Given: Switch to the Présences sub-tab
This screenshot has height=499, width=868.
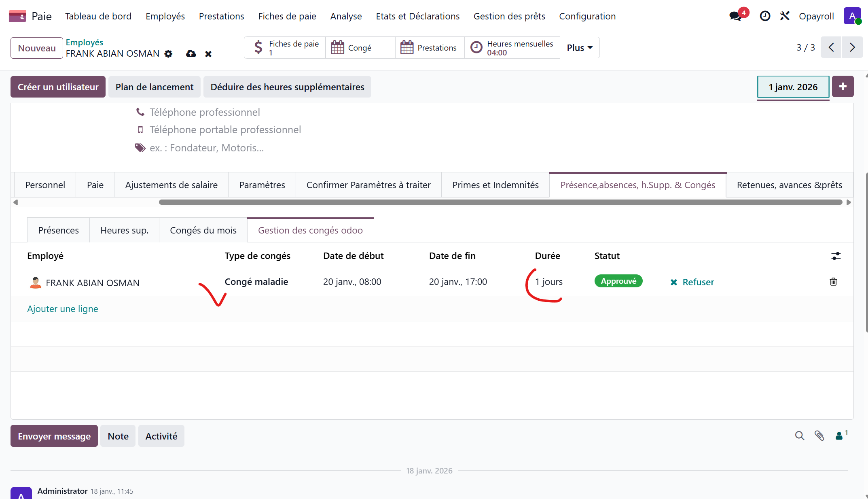Looking at the screenshot, I should [58, 230].
